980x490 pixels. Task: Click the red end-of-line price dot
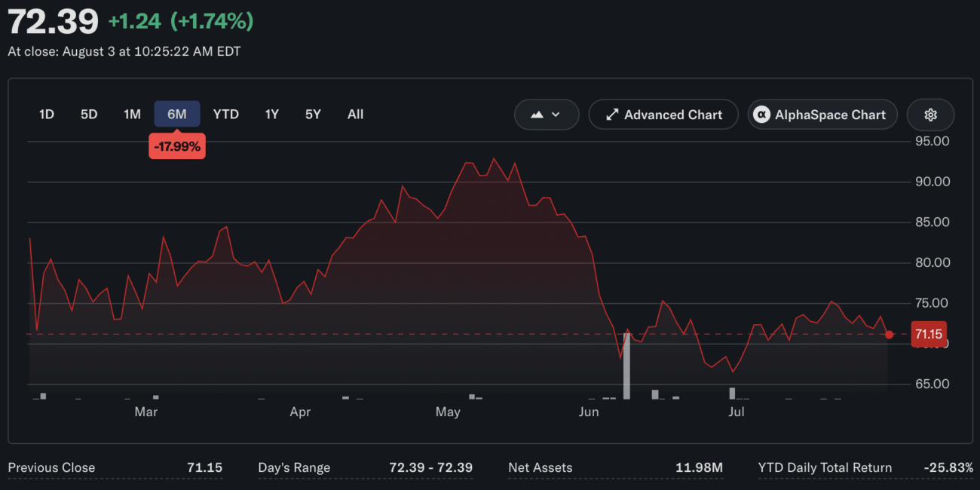click(890, 335)
